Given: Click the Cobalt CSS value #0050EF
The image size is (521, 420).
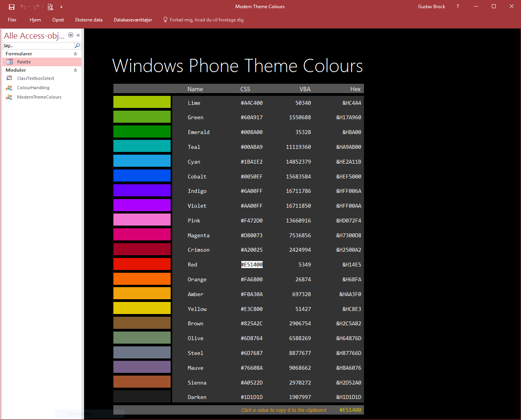Looking at the screenshot, I should pyautogui.click(x=251, y=176).
